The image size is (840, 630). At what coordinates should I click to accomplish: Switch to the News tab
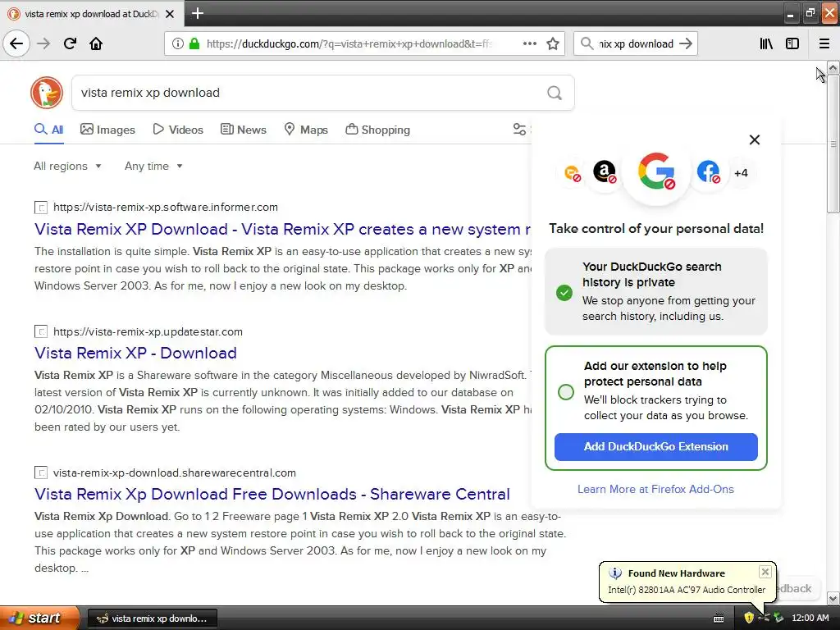coord(243,130)
